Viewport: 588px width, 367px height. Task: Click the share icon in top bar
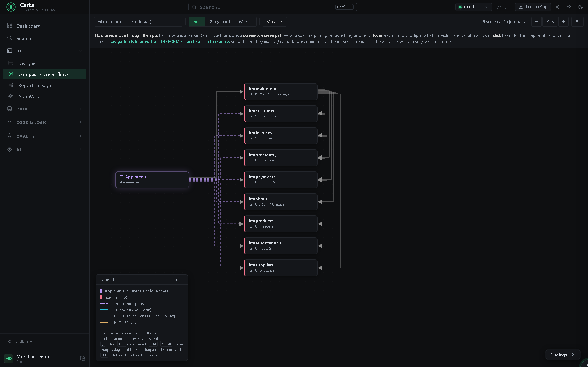[x=558, y=7]
